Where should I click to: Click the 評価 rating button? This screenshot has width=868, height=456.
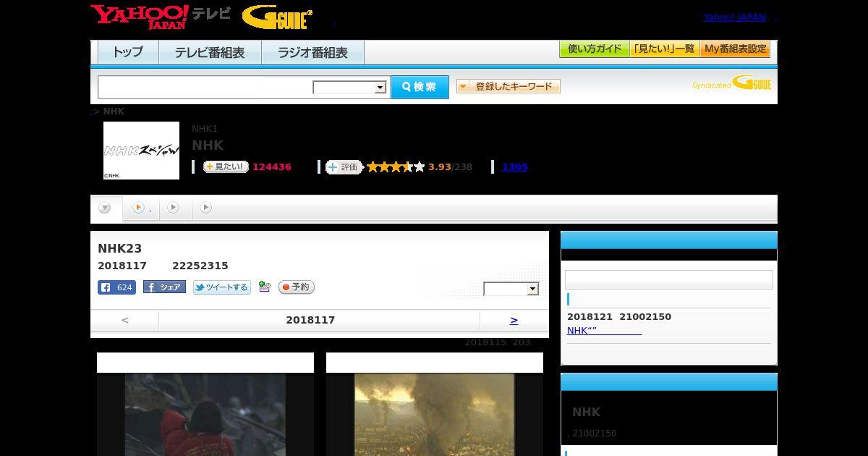344,167
